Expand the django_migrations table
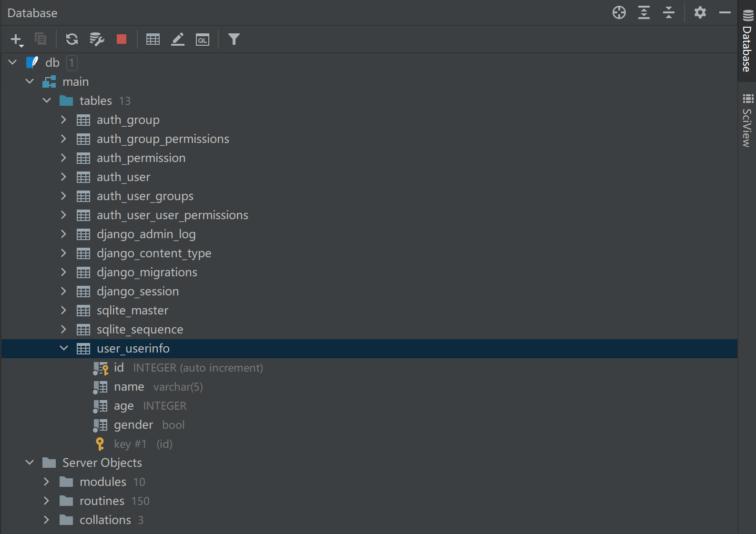Viewport: 756px width, 534px height. (63, 272)
